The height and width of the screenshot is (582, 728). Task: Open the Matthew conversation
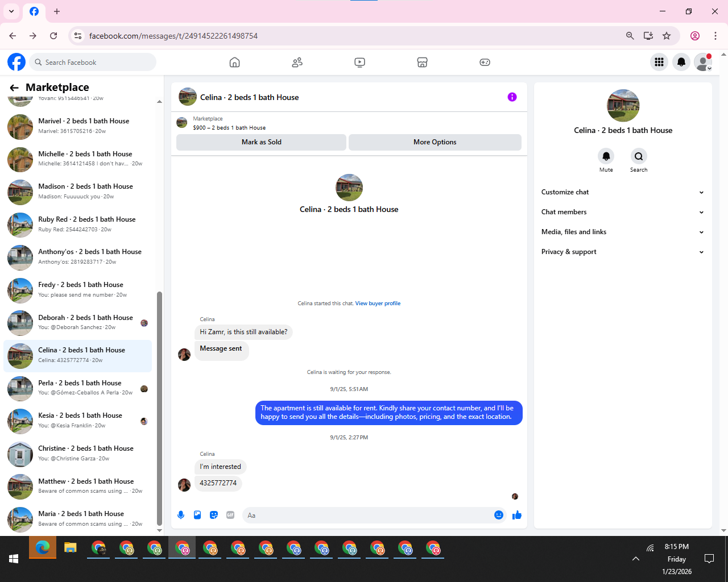tap(78, 486)
